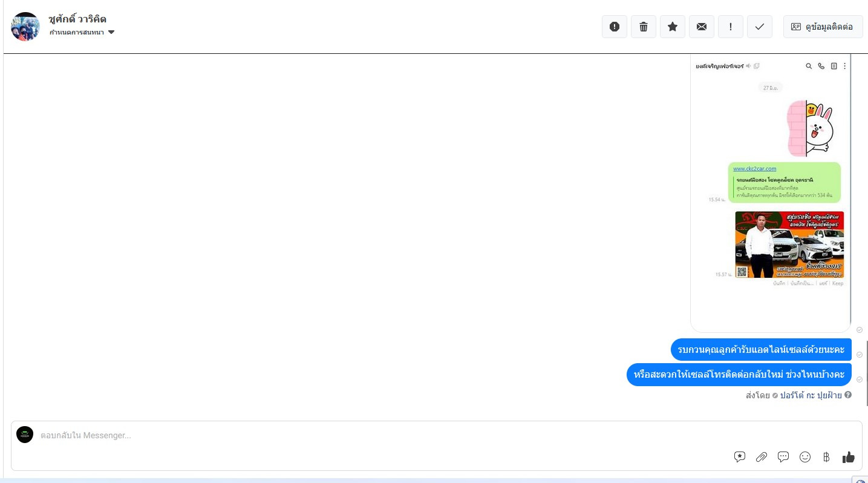Send a thumbs-up like

(848, 457)
